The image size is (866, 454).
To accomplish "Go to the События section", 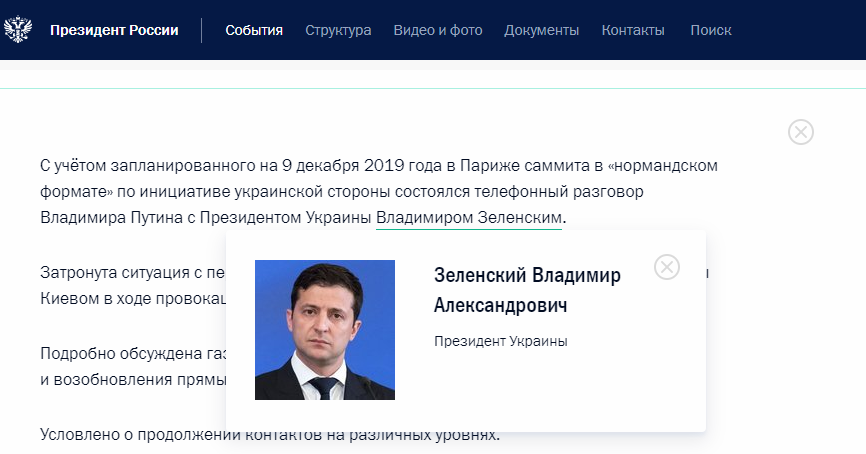I will click(254, 30).
